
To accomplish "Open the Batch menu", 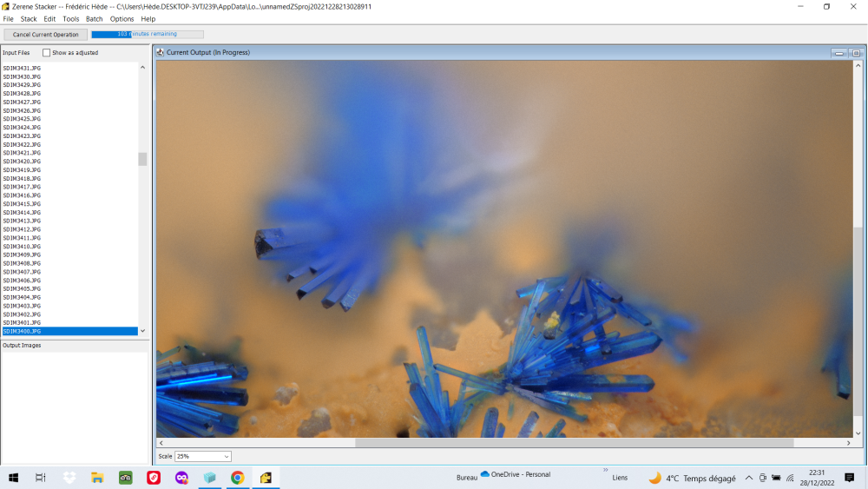I will pos(94,19).
